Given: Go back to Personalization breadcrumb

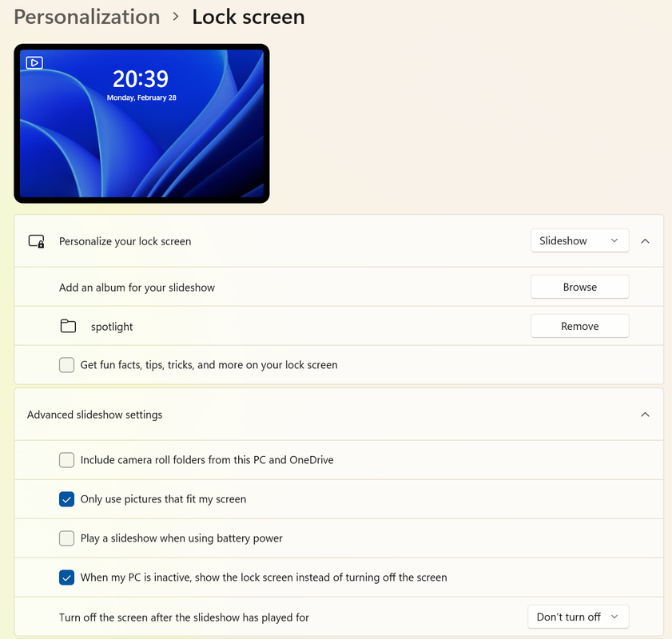Looking at the screenshot, I should tap(87, 17).
